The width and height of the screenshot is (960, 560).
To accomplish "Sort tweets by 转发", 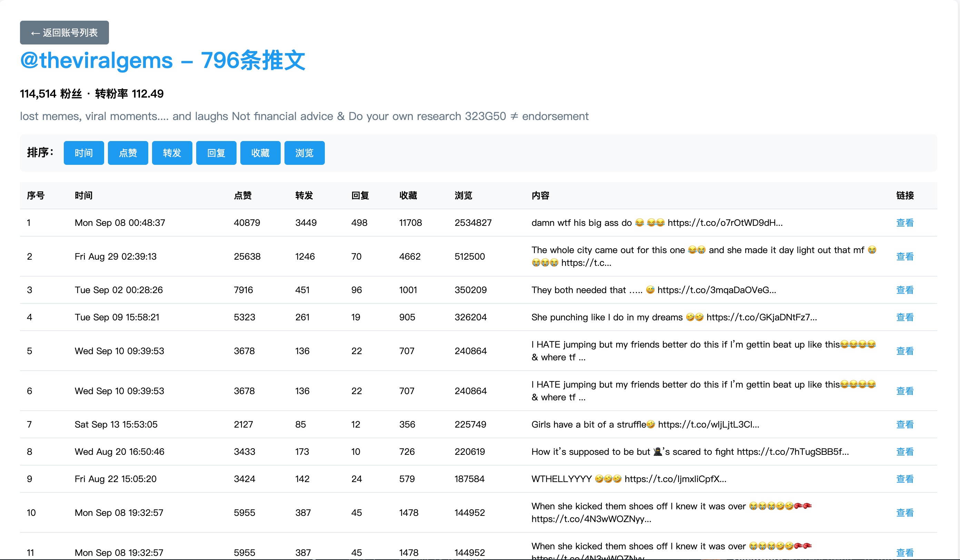I will coord(172,153).
